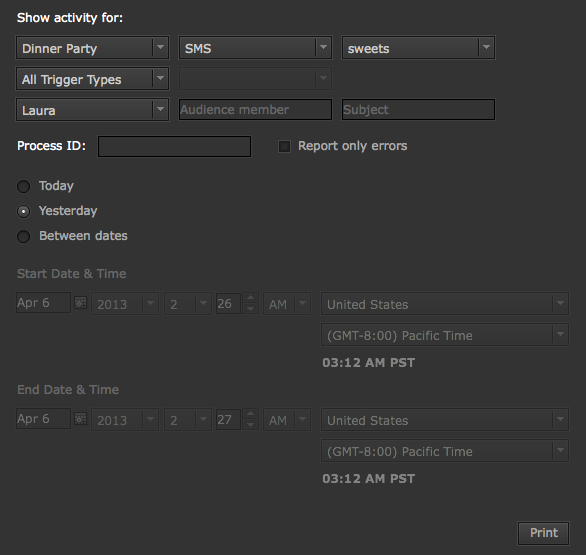Image resolution: width=586 pixels, height=555 pixels.
Task: Enable the Report only errors checkbox
Action: pyautogui.click(x=284, y=146)
